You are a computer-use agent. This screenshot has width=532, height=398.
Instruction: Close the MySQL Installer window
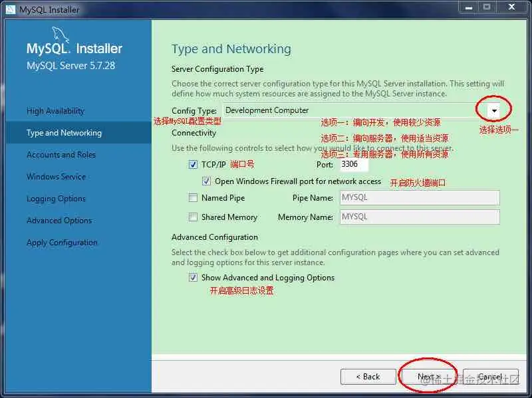tap(511, 7)
